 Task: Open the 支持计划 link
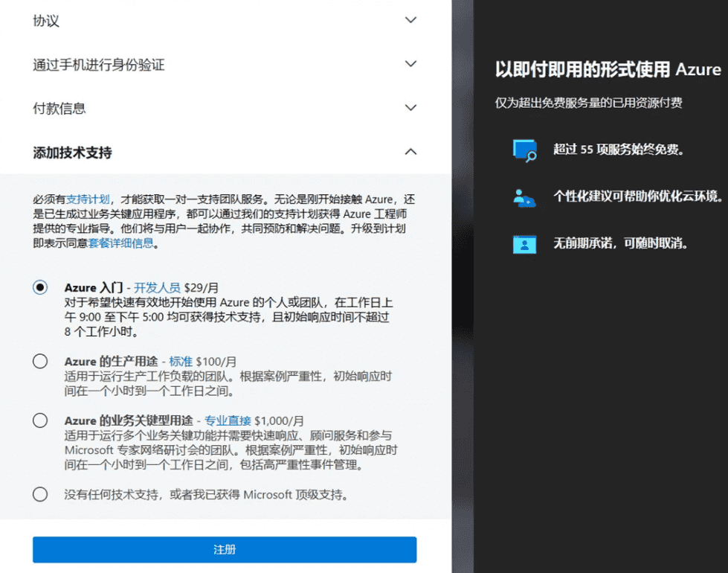coord(88,199)
